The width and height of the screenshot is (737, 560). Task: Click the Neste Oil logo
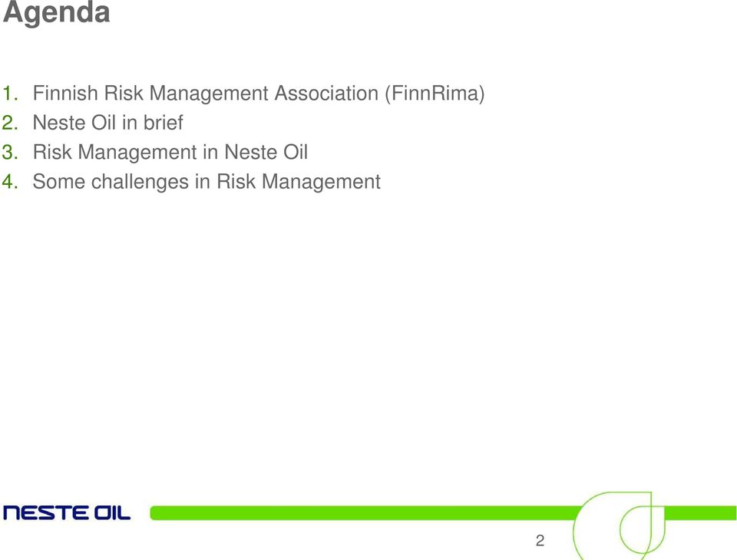click(67, 513)
